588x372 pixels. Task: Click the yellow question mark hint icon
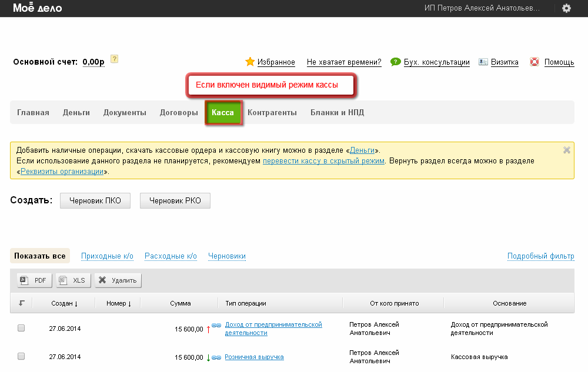[115, 59]
